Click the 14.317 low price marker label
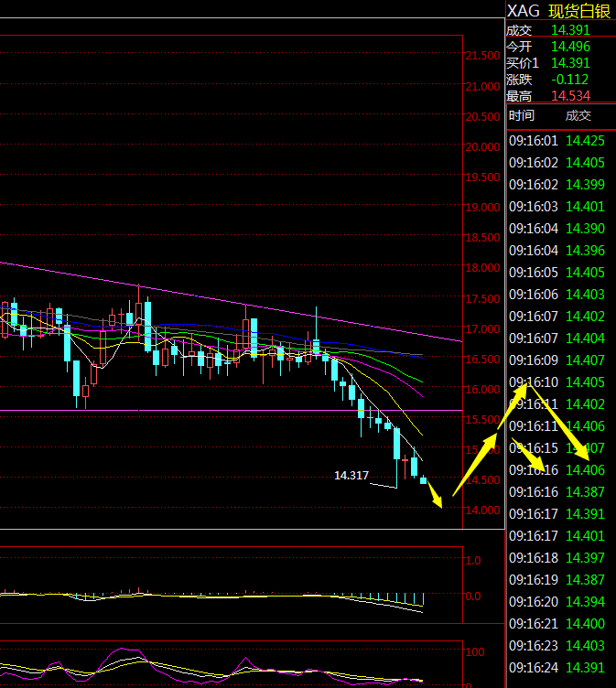Viewport: 616px width, 688px height. [351, 475]
